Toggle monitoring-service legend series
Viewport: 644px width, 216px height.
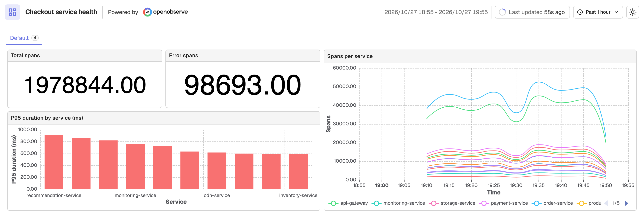point(398,203)
